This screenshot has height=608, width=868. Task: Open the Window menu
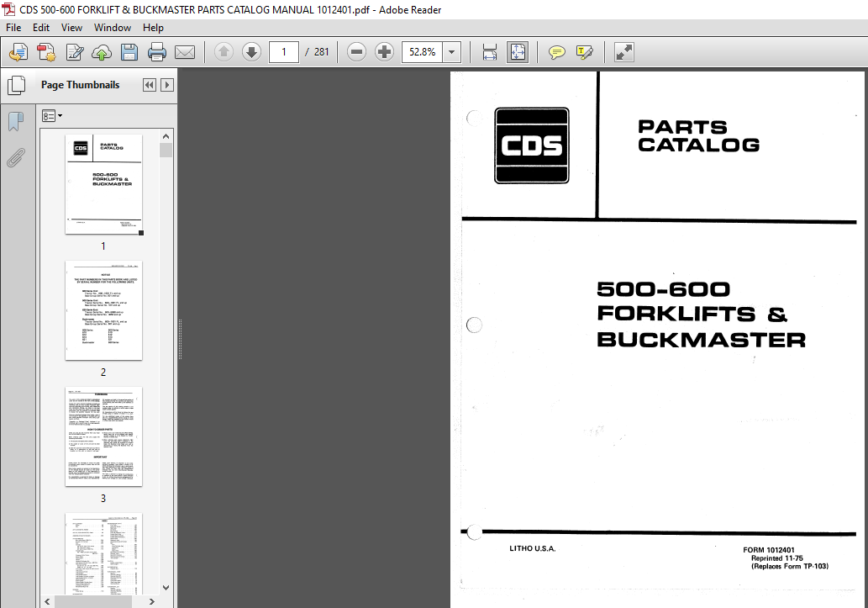(113, 28)
